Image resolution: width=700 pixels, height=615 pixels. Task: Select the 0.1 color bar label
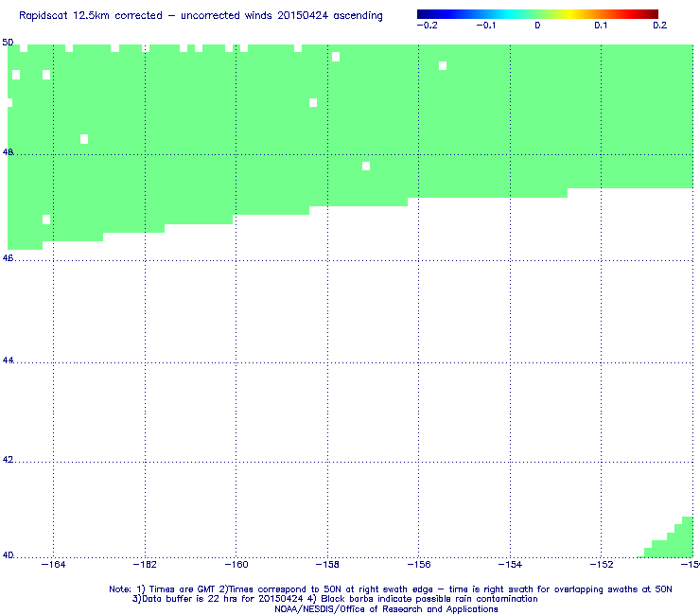(x=601, y=26)
